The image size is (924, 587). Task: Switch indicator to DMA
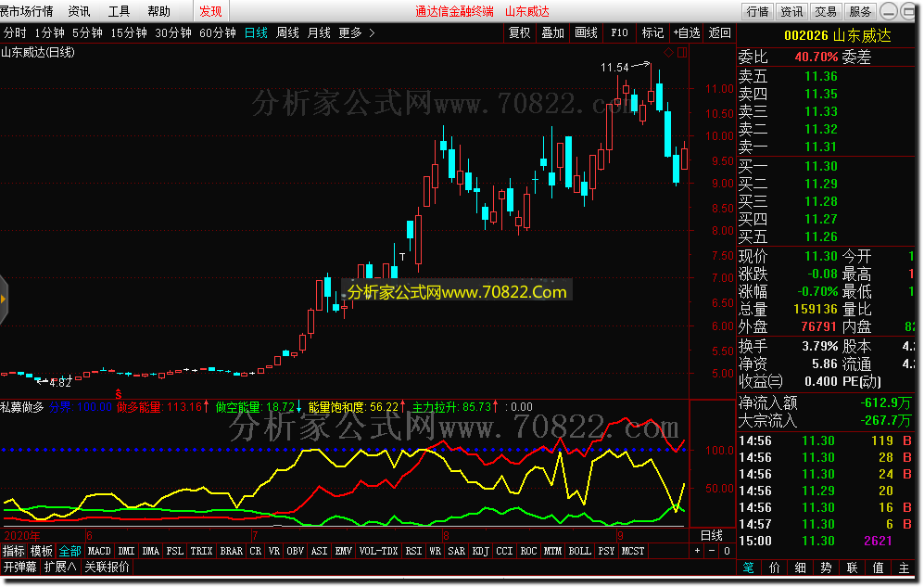[x=150, y=551]
